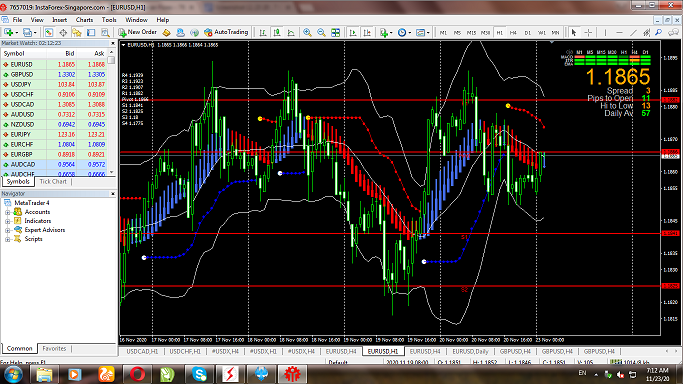683x384 pixels.
Task: Expand the Expert Advisors tree node
Action: [7, 230]
